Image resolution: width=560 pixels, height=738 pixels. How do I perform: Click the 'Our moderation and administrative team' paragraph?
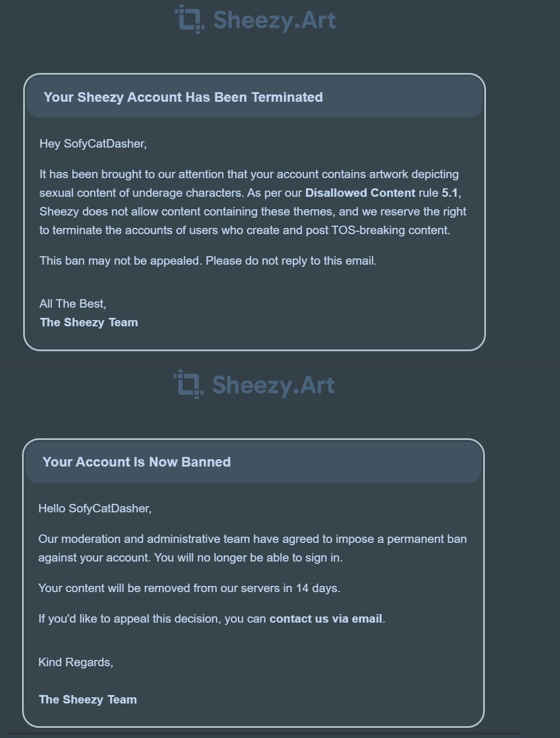pos(252,548)
